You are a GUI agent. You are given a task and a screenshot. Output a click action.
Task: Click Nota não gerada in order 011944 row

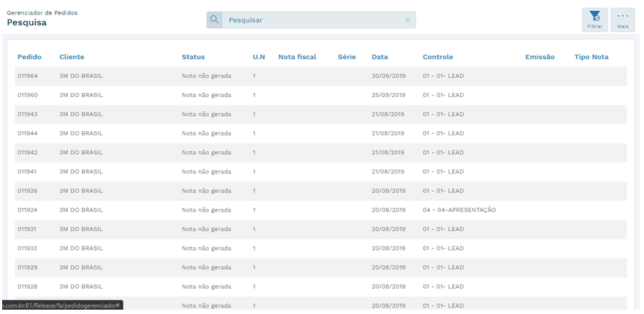(206, 133)
